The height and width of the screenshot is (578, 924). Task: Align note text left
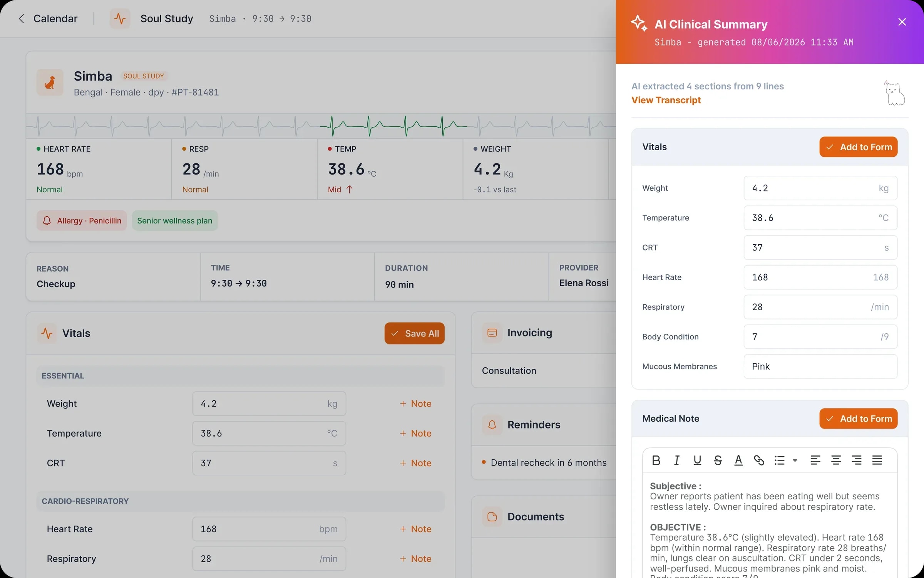click(x=815, y=460)
